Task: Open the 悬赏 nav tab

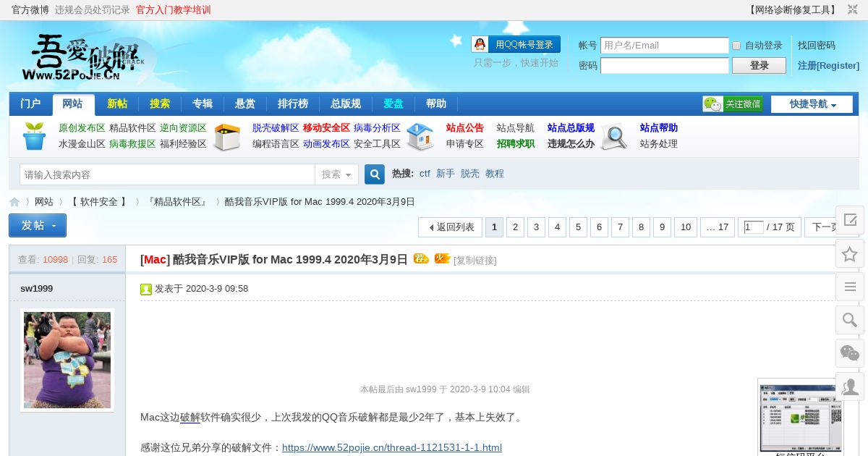Action: (245, 104)
